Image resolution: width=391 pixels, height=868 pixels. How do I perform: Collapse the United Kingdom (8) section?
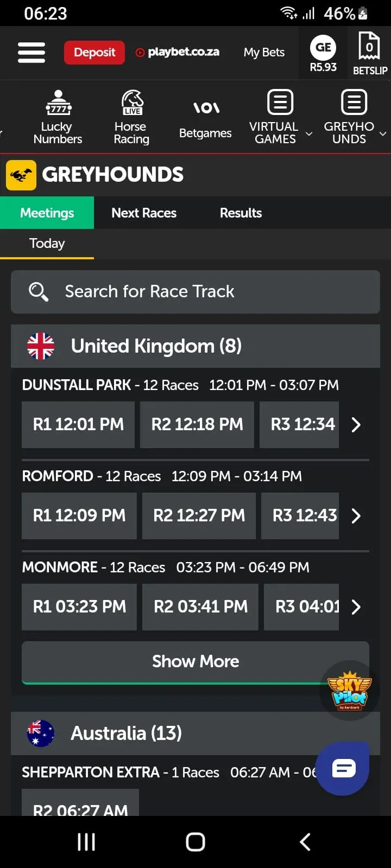pos(195,346)
